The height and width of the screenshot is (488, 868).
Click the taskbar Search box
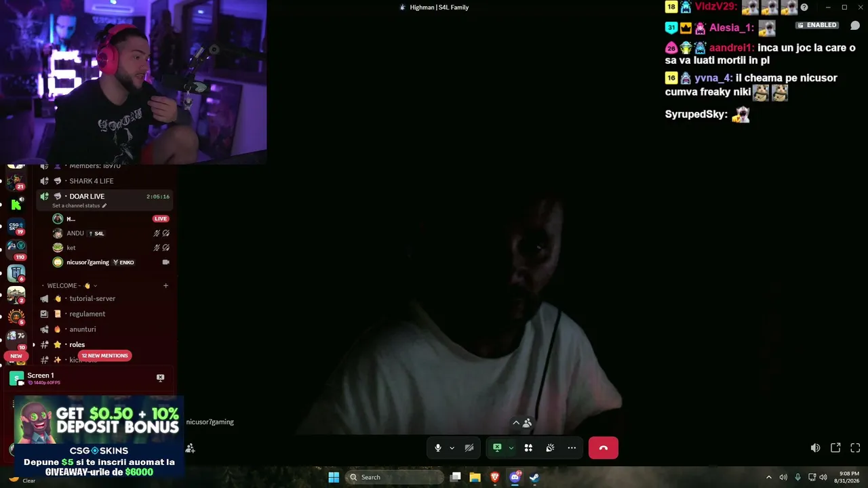pyautogui.click(x=394, y=477)
